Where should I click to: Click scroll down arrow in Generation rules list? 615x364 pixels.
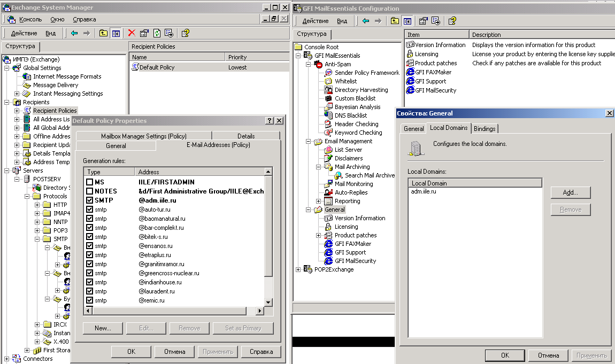pos(268,302)
